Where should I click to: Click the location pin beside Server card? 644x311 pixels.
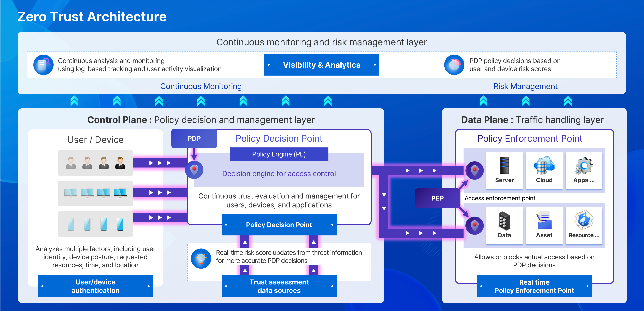coord(474,170)
